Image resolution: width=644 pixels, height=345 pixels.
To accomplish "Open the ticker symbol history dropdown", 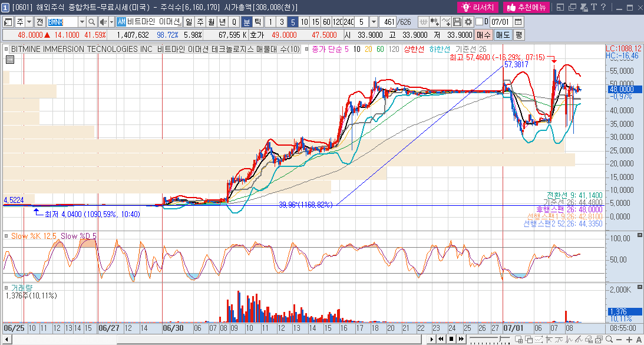I will pos(82,22).
